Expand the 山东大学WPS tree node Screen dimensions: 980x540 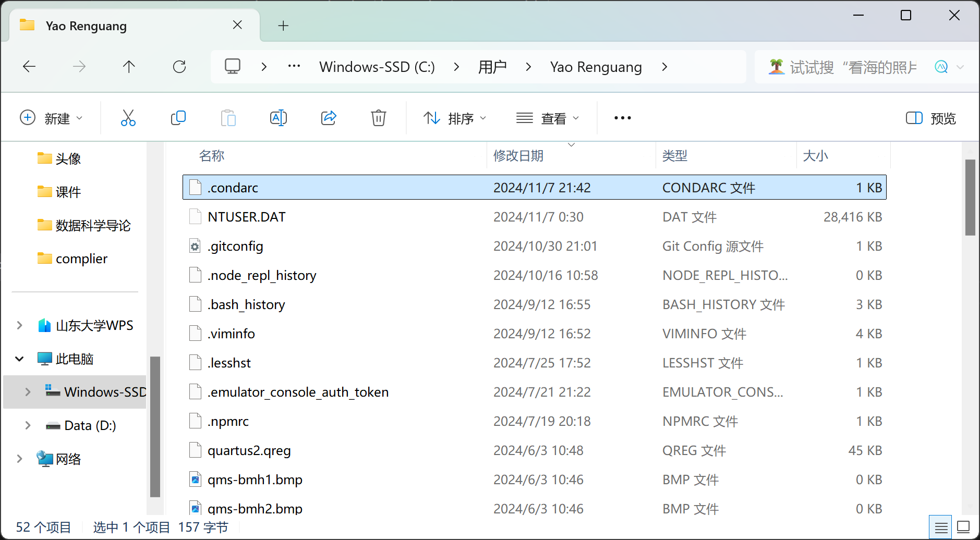(x=19, y=325)
